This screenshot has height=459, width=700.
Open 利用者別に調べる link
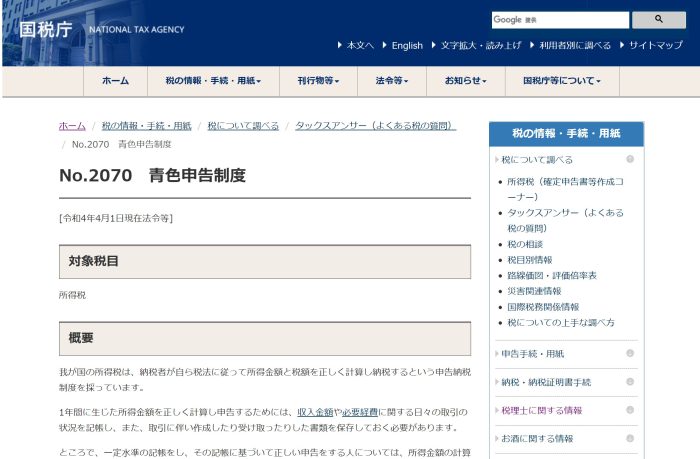[575, 45]
